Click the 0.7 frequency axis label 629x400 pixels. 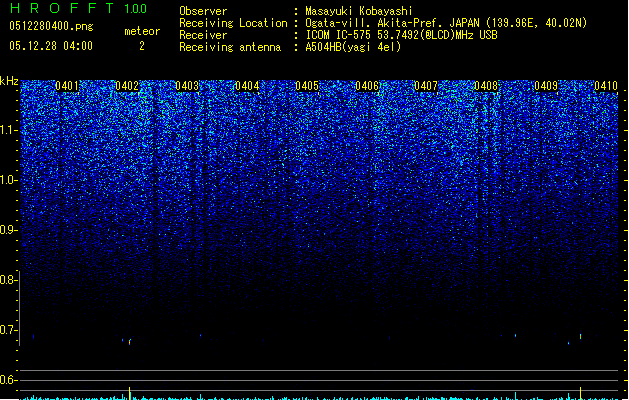(x=7, y=330)
